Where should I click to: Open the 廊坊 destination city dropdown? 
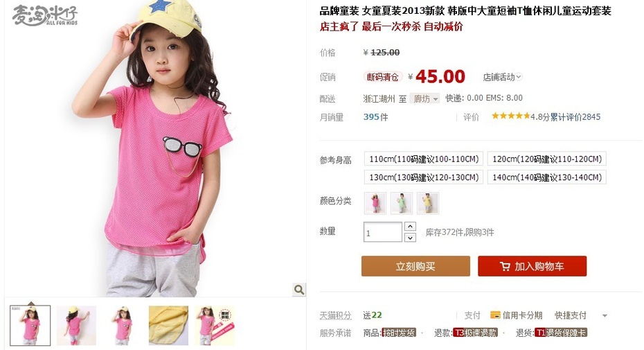click(424, 98)
